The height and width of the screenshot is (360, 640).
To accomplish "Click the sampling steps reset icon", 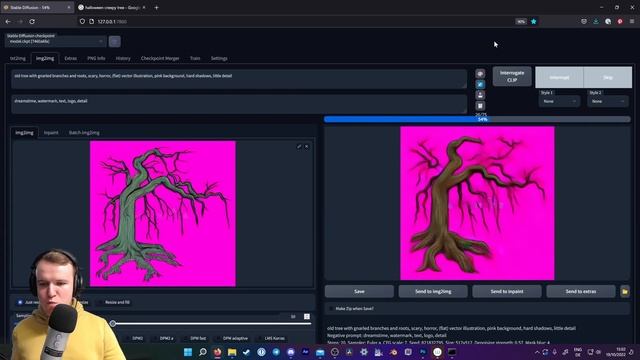I will tap(307, 316).
